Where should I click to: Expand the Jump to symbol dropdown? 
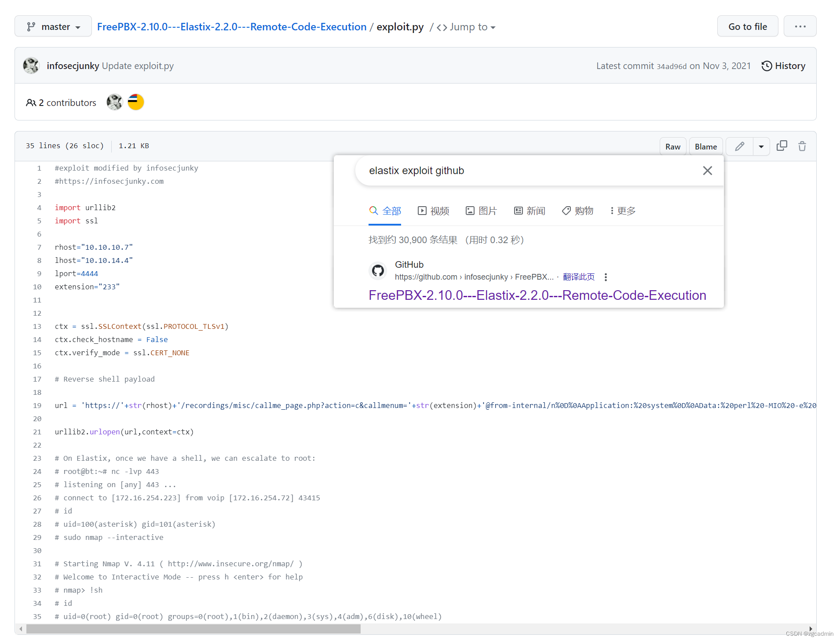466,27
